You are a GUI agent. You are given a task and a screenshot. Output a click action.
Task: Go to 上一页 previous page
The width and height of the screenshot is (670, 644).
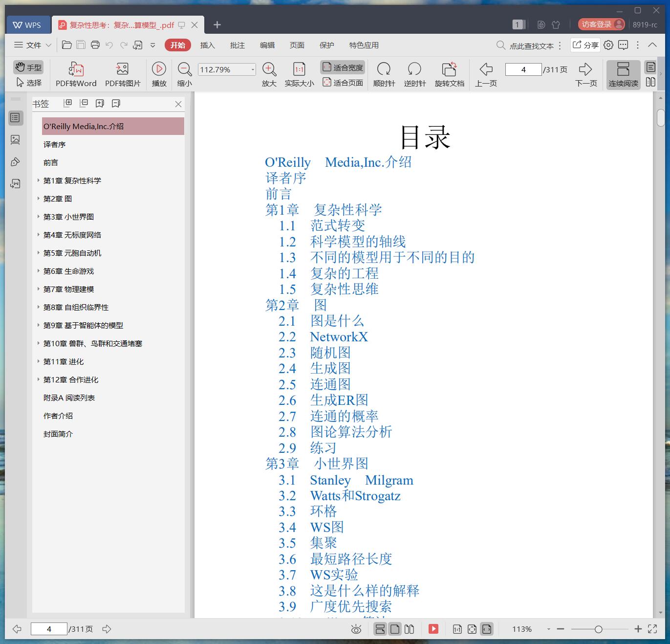point(486,75)
